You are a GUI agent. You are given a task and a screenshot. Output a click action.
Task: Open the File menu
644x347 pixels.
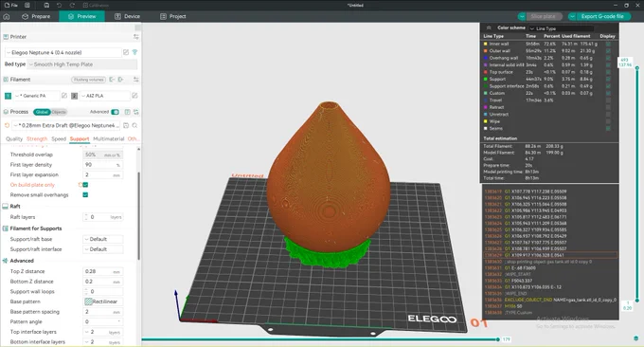point(11,5)
